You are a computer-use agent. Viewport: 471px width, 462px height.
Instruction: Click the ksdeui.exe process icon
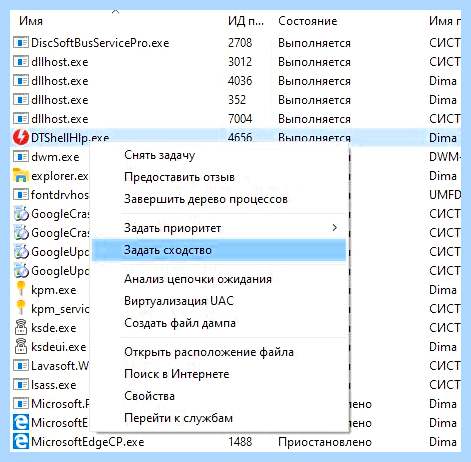pyautogui.click(x=21, y=346)
